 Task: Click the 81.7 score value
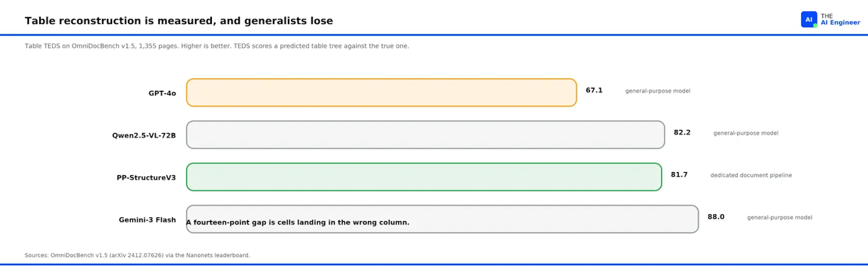[679, 175]
